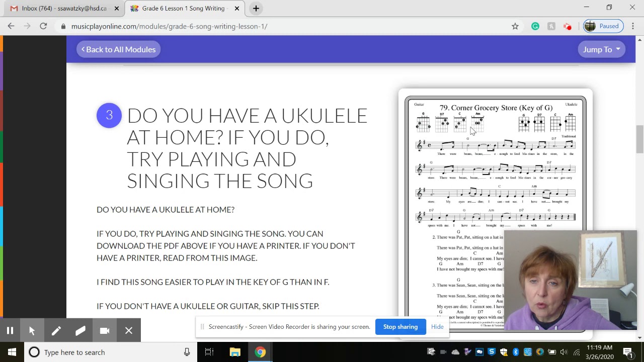Open the Grammarly extension

tap(535, 26)
